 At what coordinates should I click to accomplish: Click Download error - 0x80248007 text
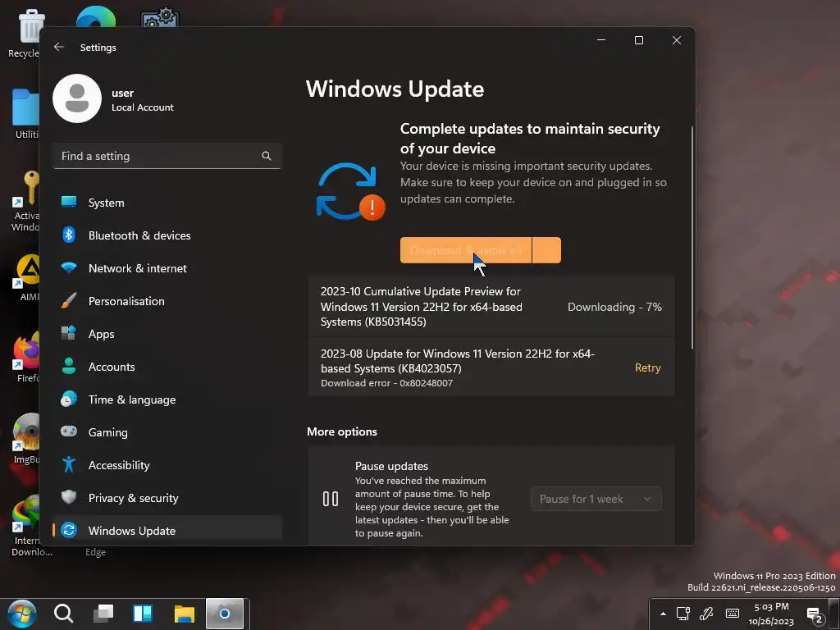point(386,383)
